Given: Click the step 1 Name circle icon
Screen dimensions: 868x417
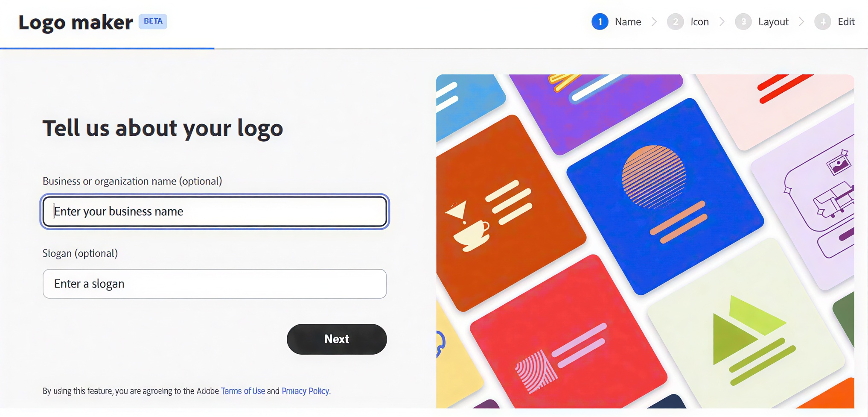Looking at the screenshot, I should [x=600, y=22].
